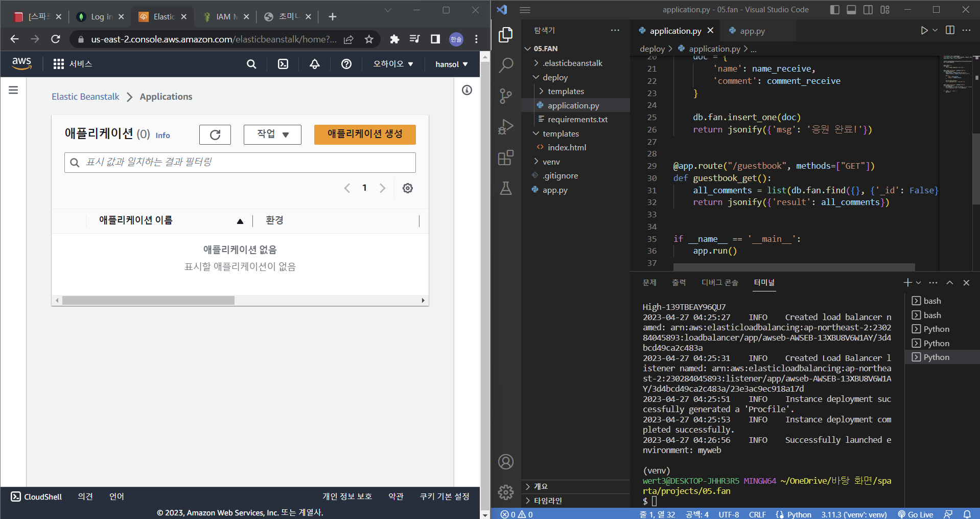
Task: Select the app.py editor tab
Action: pyautogui.click(x=752, y=31)
